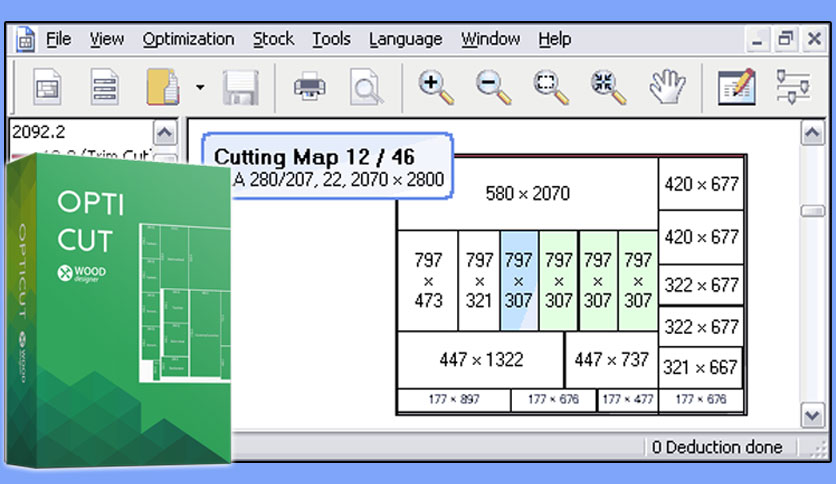The image size is (836, 484).
Task: Click the OptiCut product box image
Action: pyautogui.click(x=119, y=311)
